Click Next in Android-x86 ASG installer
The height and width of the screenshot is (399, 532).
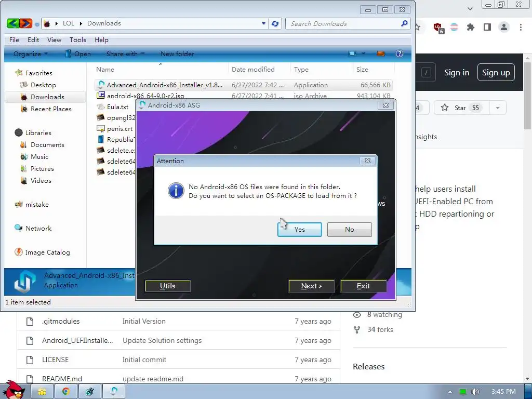pyautogui.click(x=312, y=286)
